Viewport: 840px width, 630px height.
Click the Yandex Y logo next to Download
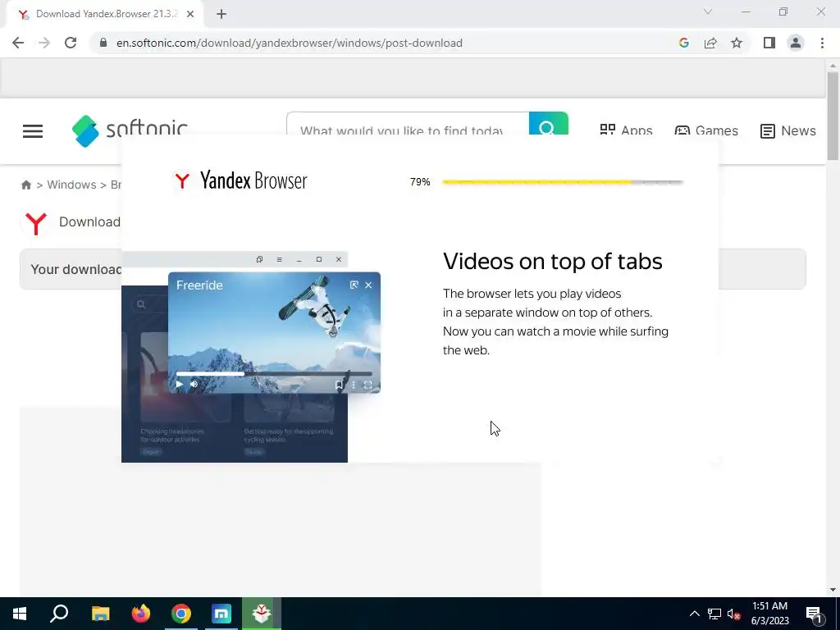[x=36, y=223]
